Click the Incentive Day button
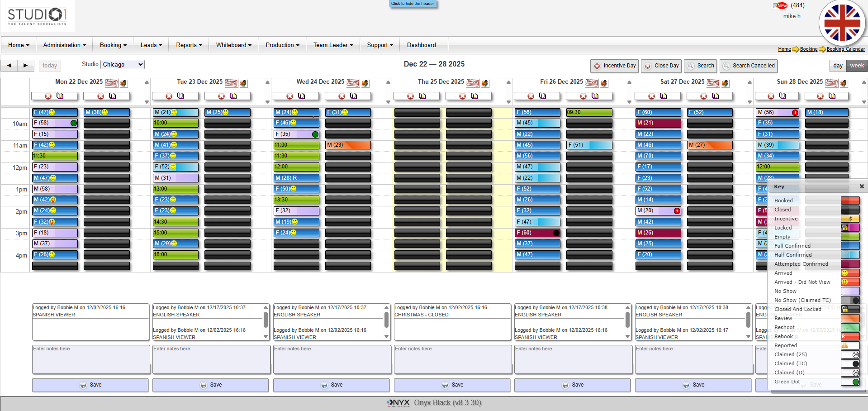Screen dimensions: 868x411 click(x=615, y=66)
